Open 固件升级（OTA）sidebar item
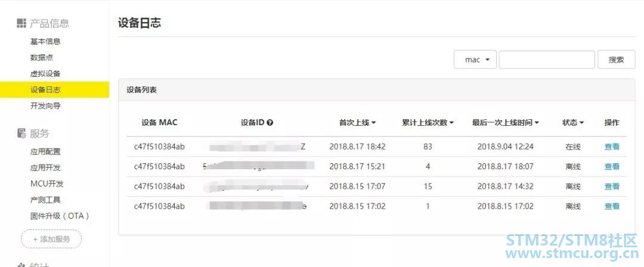This screenshot has height=267, width=644. (60, 216)
